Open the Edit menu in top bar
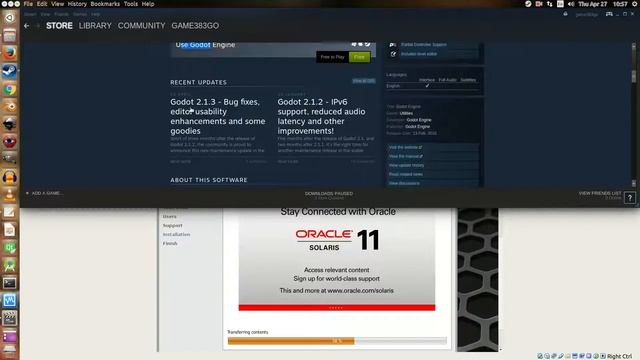Image resolution: width=640 pixels, height=360 pixels. [42, 4]
